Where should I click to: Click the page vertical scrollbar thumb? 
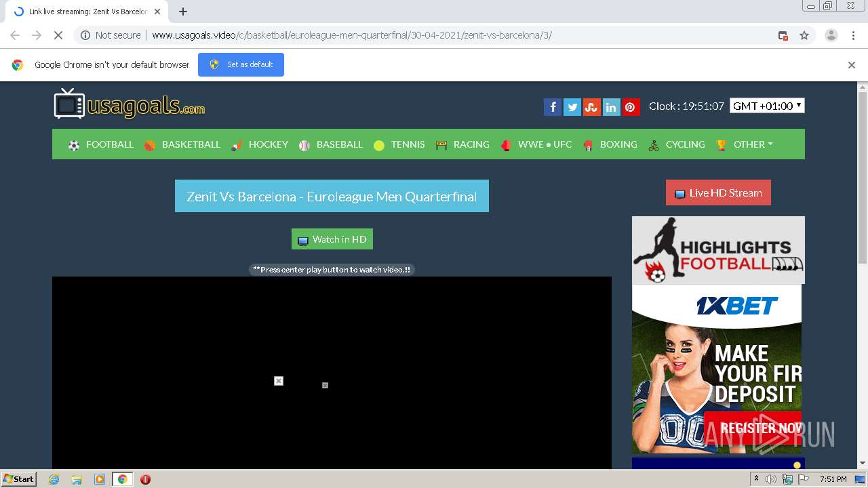click(x=863, y=179)
